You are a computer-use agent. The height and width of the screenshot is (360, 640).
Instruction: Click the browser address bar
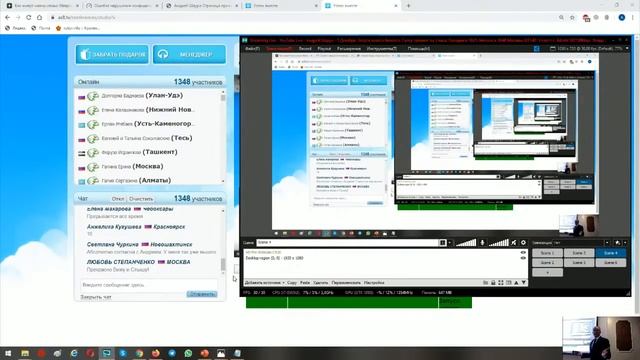pyautogui.click(x=302, y=18)
